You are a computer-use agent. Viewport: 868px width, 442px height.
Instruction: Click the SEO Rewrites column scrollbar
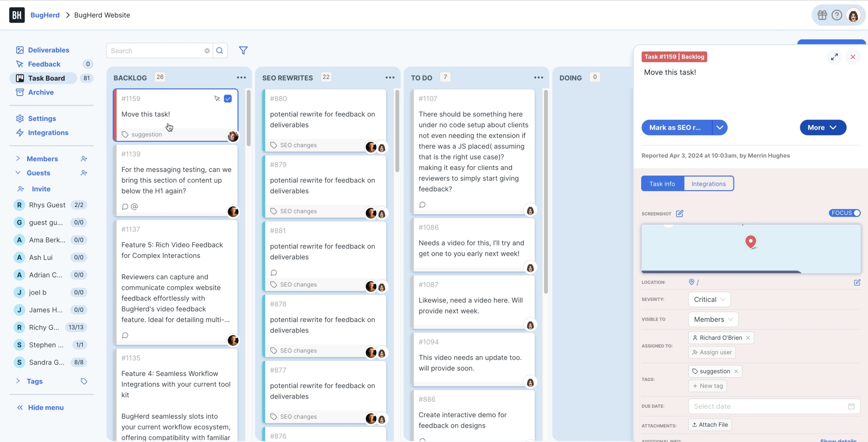coord(397,131)
